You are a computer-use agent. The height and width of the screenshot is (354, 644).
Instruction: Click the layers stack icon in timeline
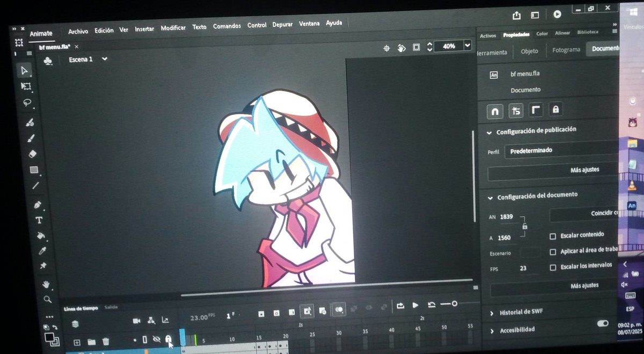tap(75, 323)
